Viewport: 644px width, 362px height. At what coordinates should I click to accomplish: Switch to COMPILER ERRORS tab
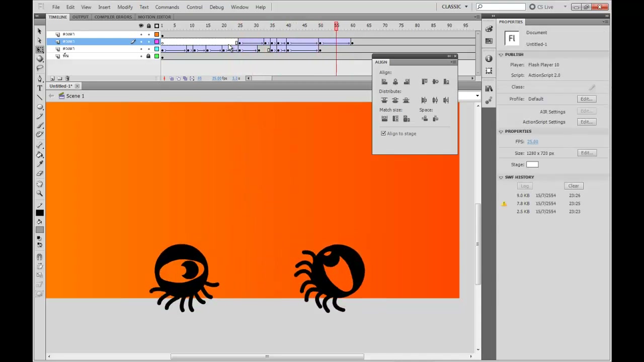point(113,17)
